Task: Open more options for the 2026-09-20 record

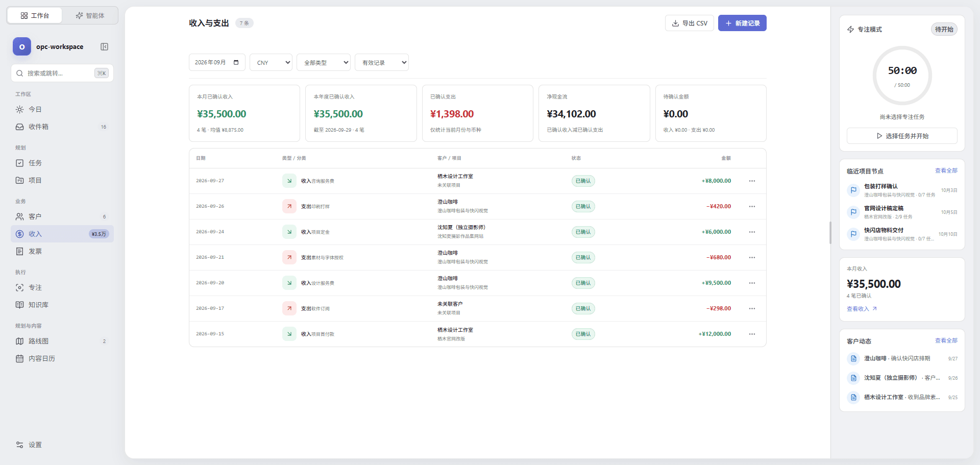Action: pyautogui.click(x=752, y=283)
